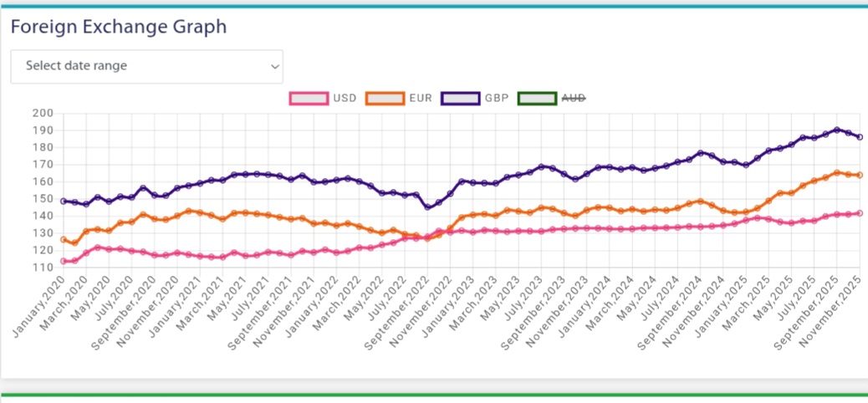Click the Foreign Exchange Graph heading

point(119,27)
